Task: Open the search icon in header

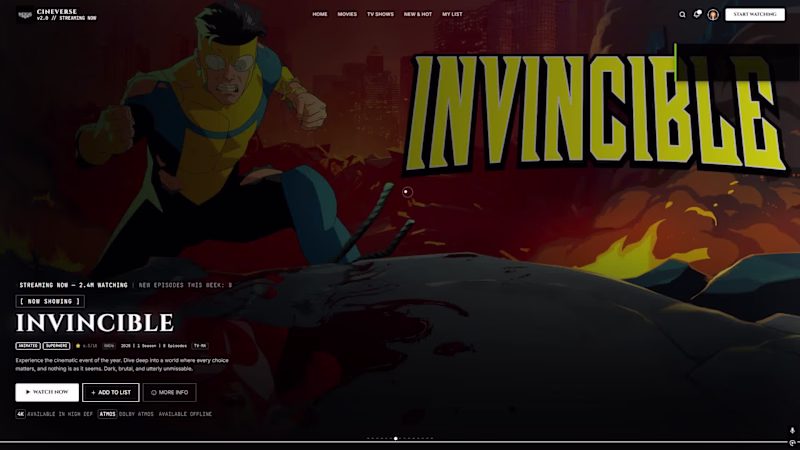Action: pos(682,14)
